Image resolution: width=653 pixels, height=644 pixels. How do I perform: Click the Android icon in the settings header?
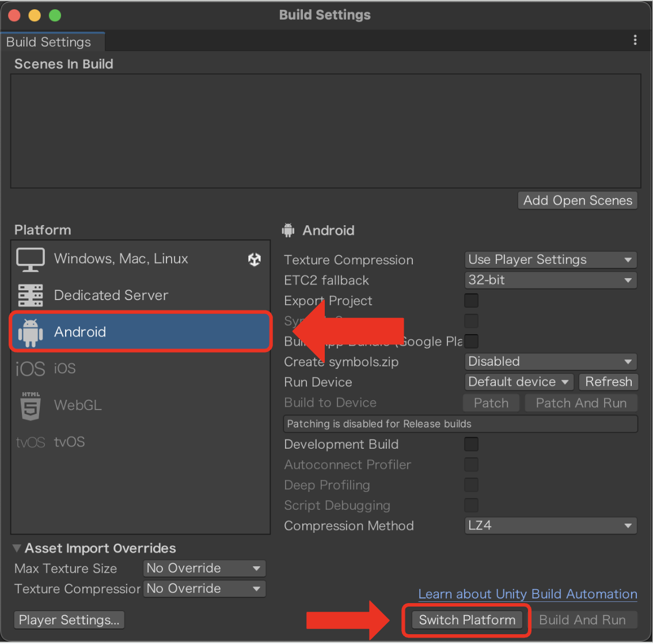[288, 230]
